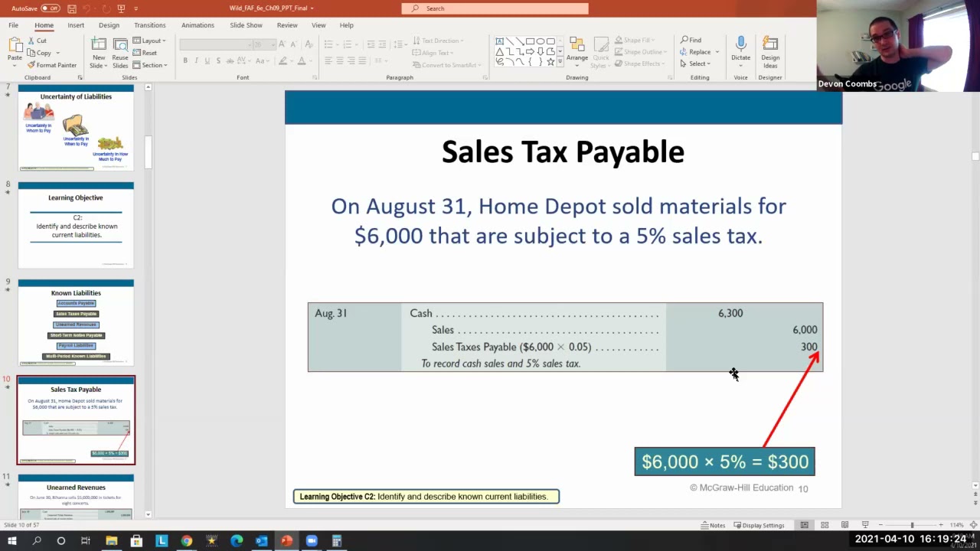This screenshot has height=551, width=980.
Task: Switch to Normal view icon
Action: (805, 525)
